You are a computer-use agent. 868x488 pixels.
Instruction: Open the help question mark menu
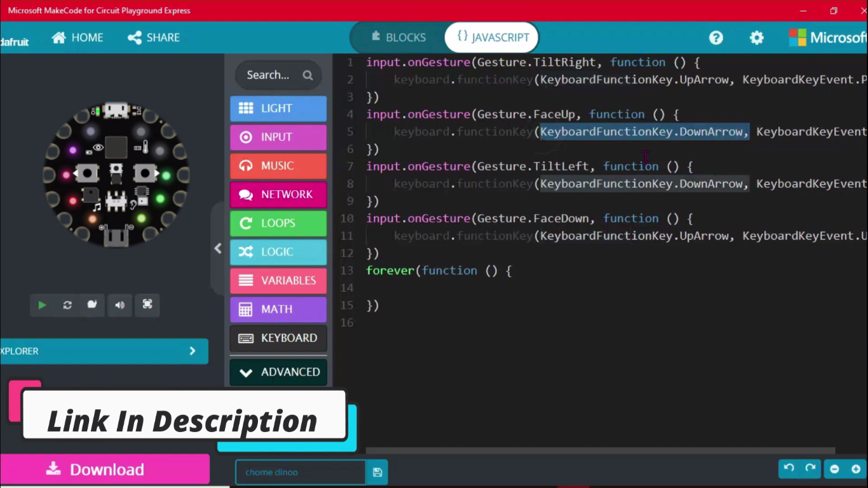click(716, 37)
